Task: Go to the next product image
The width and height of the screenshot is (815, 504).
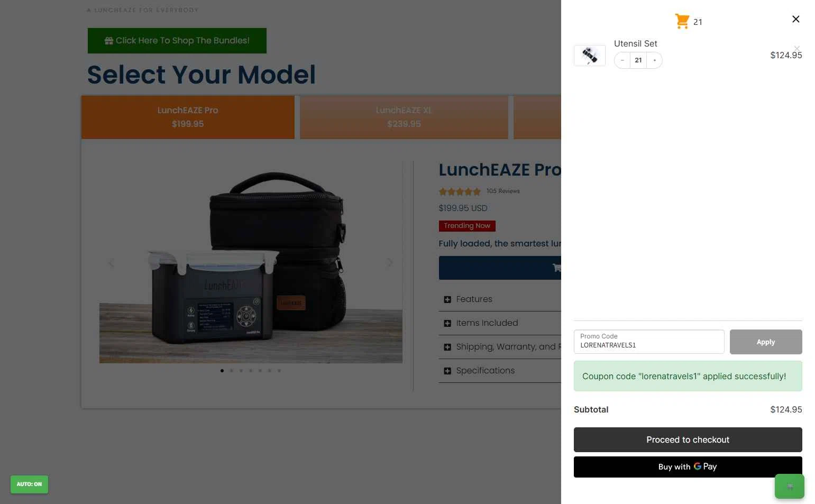Action: [390, 263]
